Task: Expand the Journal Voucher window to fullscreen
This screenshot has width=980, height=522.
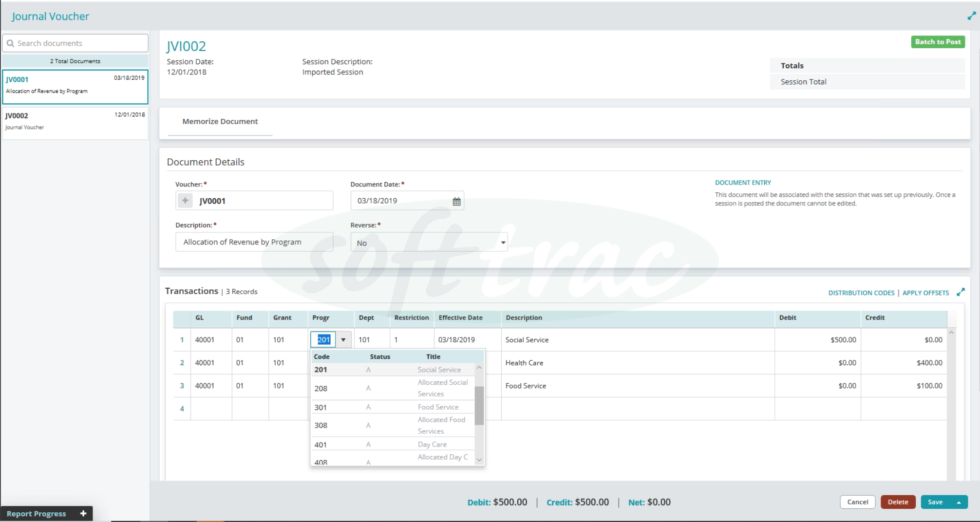Action: [971, 16]
